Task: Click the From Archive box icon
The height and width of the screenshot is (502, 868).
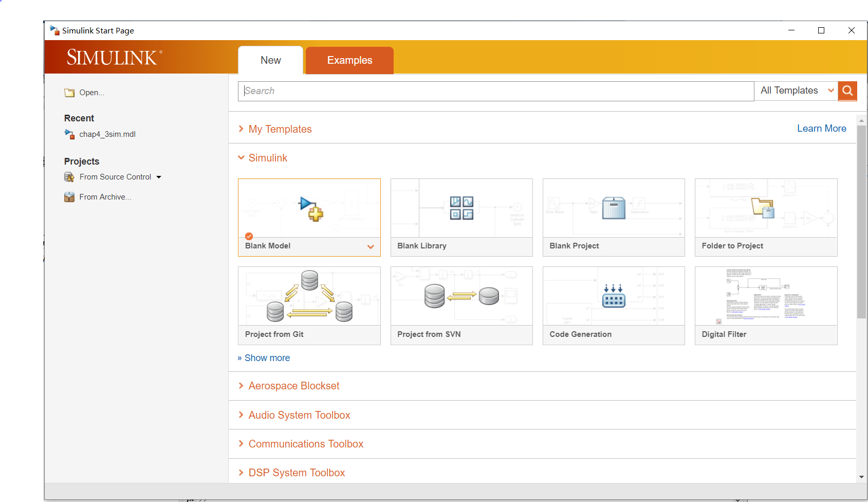Action: [69, 197]
